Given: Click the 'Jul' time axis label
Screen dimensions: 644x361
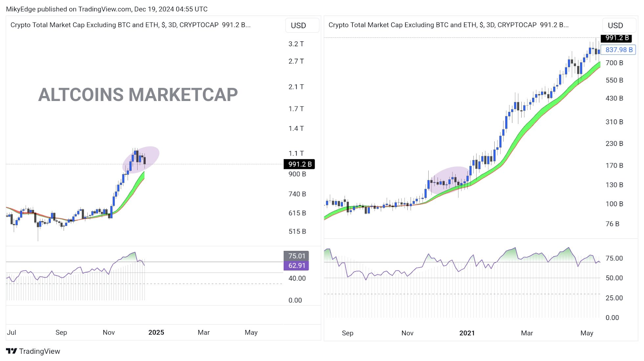Looking at the screenshot, I should pyautogui.click(x=12, y=332).
